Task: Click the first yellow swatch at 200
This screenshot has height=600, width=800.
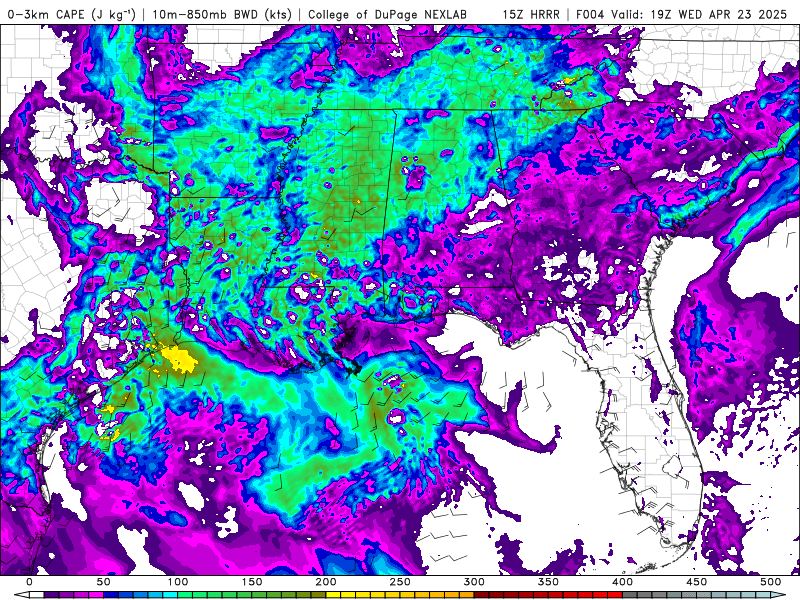Action: point(333,595)
